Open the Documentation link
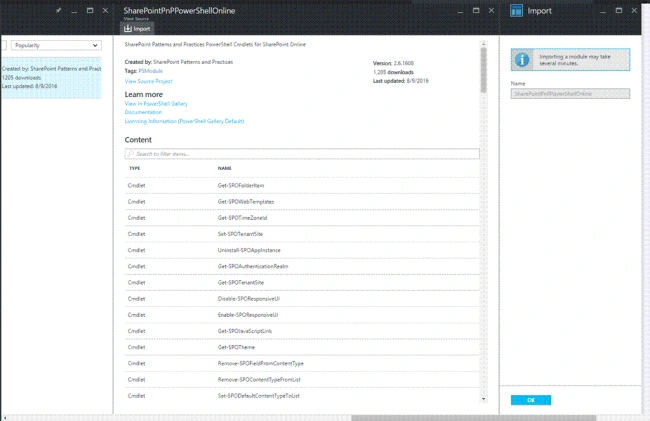650x421 pixels. point(143,112)
